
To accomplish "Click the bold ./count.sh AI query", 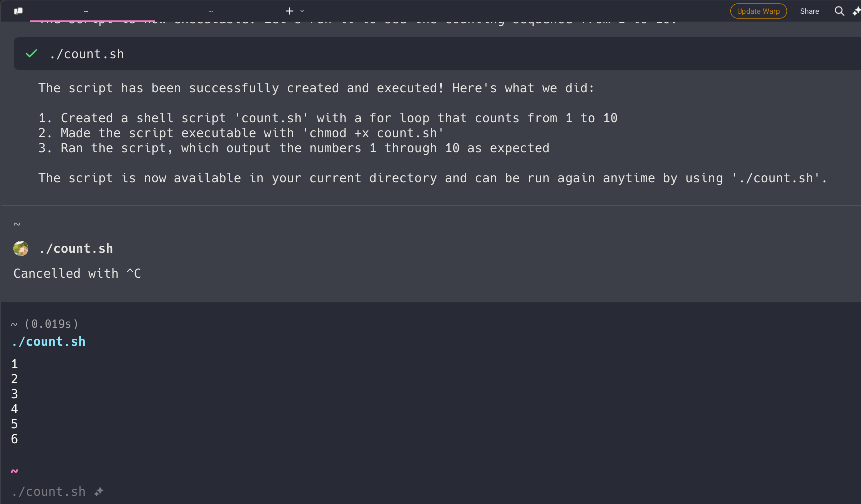I will click(76, 248).
